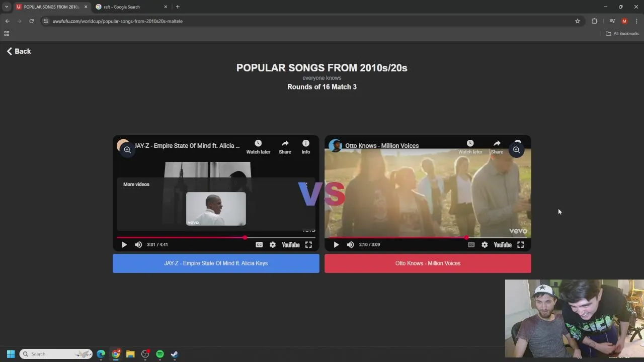Open File Explorer from taskbar
Image resolution: width=644 pixels, height=362 pixels.
click(x=130, y=354)
